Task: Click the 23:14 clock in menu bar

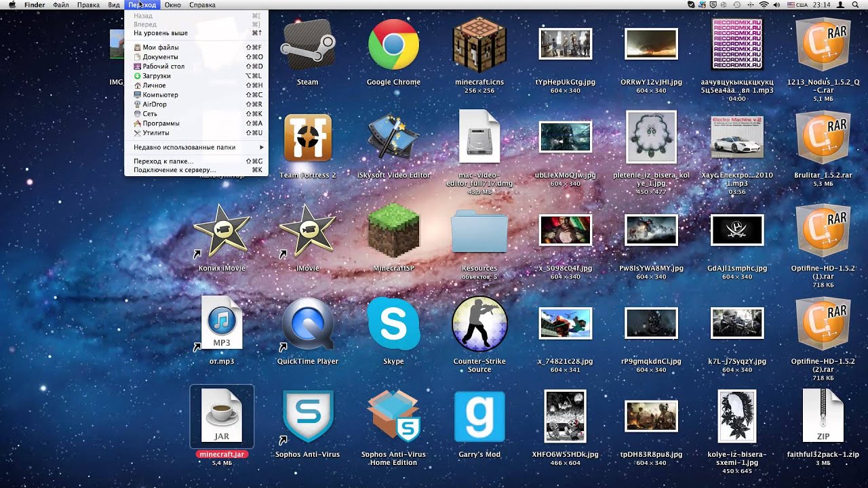Action: (x=821, y=5)
